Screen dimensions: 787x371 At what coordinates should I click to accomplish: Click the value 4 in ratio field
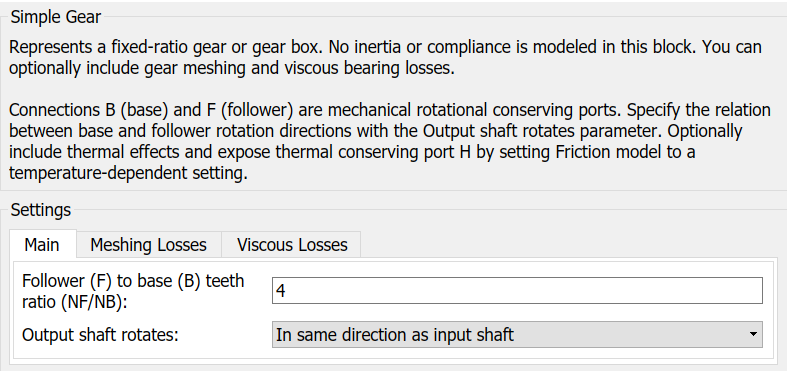(281, 291)
